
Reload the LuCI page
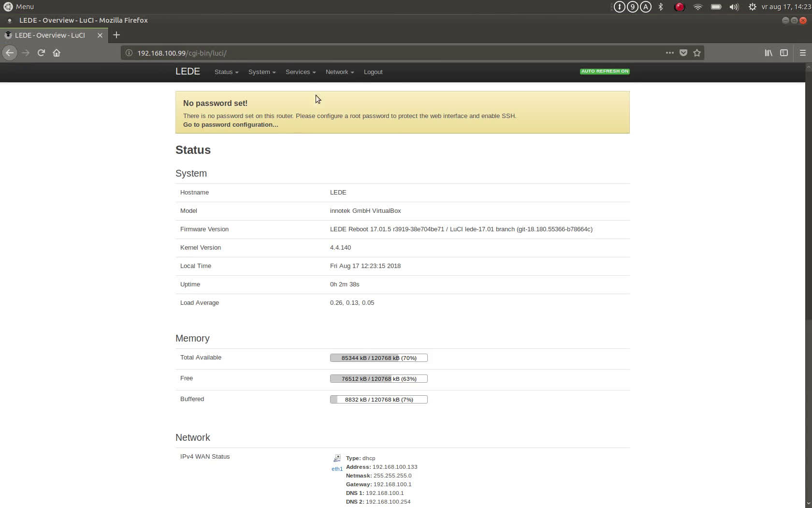41,53
